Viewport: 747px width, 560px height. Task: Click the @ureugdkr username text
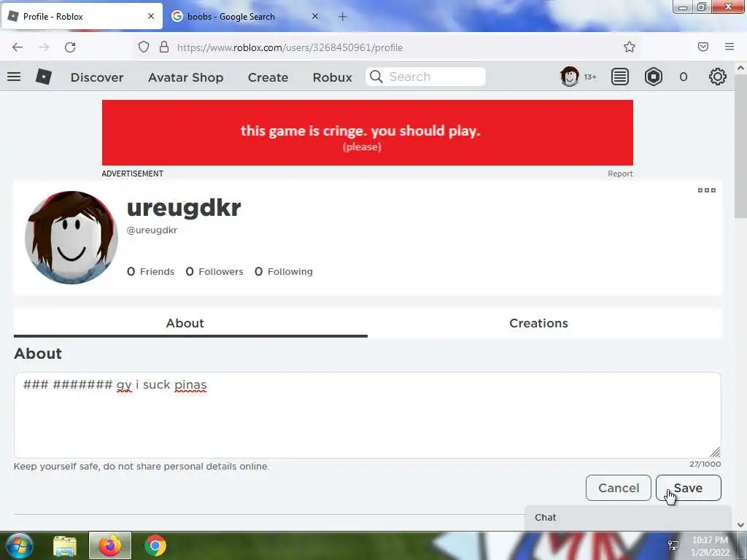pos(152,230)
